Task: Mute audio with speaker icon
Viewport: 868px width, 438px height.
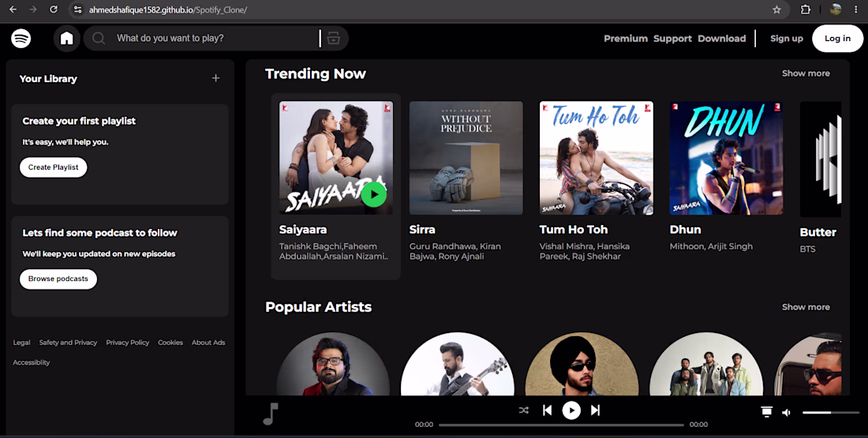Action: coord(786,413)
